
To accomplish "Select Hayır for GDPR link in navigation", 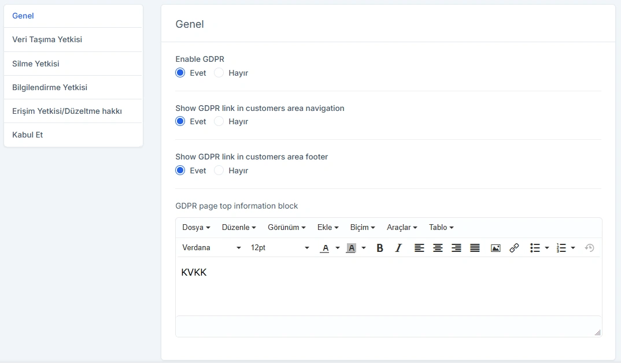I will (x=219, y=121).
